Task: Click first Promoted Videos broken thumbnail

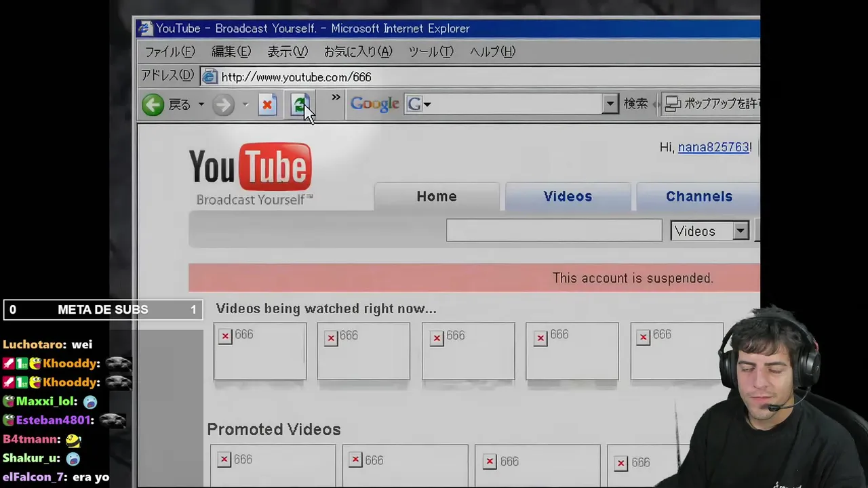Action: coord(273,466)
